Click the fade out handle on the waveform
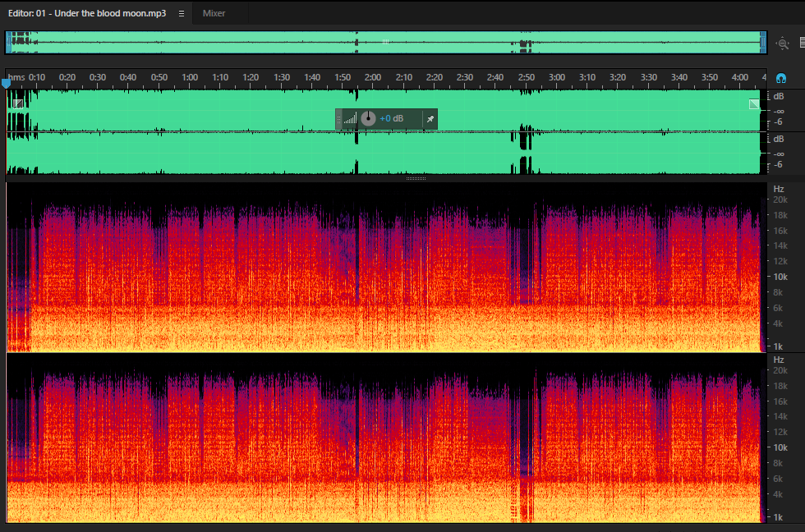This screenshot has width=805, height=532. tap(754, 104)
